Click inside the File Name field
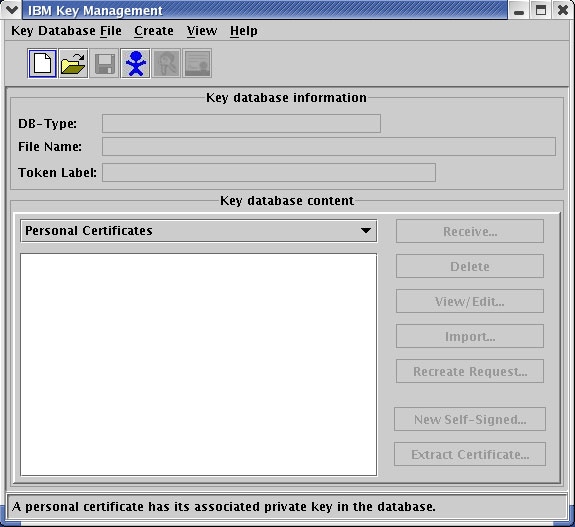Screen dimensions: 575x527 [329, 147]
